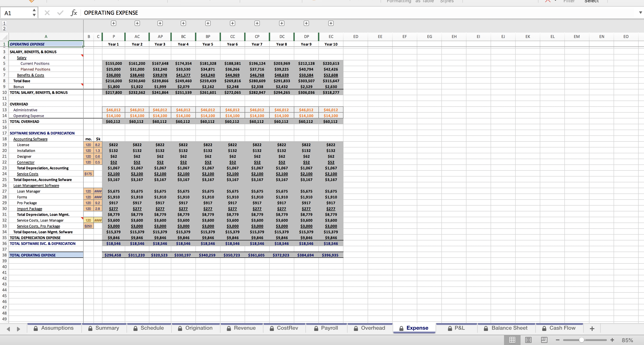Expand the formula bar dropdown arrow
The width and height of the screenshot is (644, 345).
coord(640,13)
